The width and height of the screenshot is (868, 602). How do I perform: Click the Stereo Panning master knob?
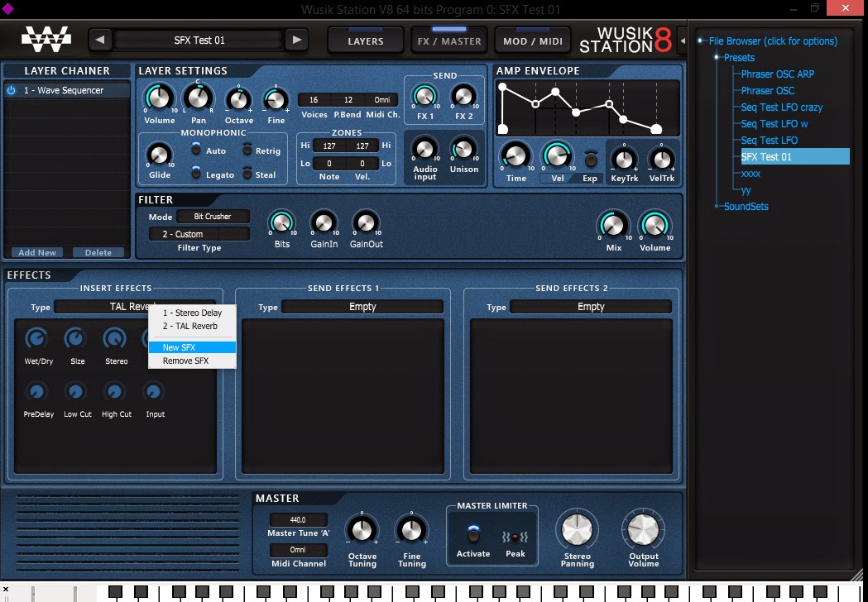[x=577, y=529]
